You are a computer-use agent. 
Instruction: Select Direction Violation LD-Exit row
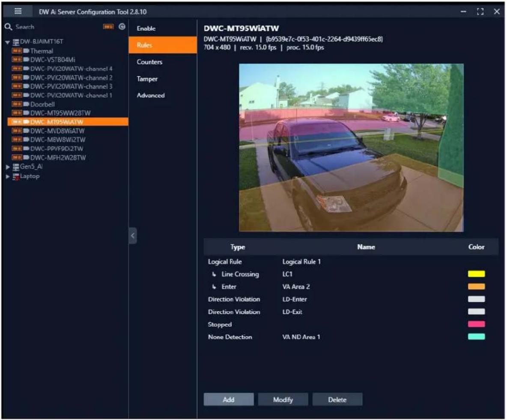[x=351, y=312]
